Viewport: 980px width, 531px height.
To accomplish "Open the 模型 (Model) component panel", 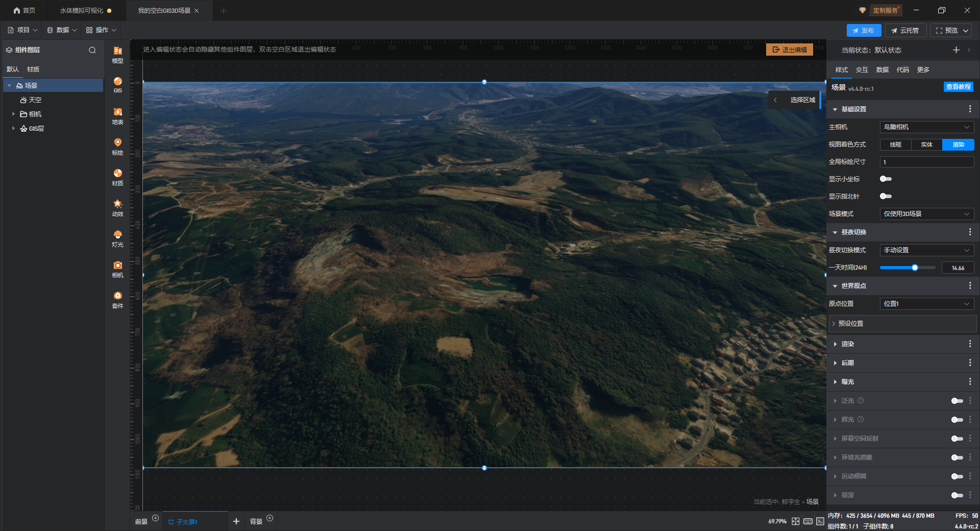I will [x=117, y=55].
